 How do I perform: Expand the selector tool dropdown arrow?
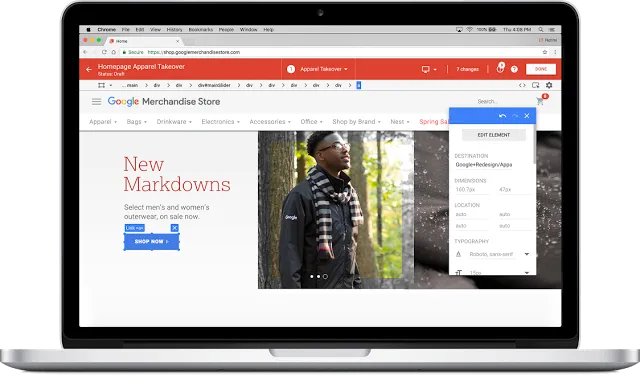(111, 85)
